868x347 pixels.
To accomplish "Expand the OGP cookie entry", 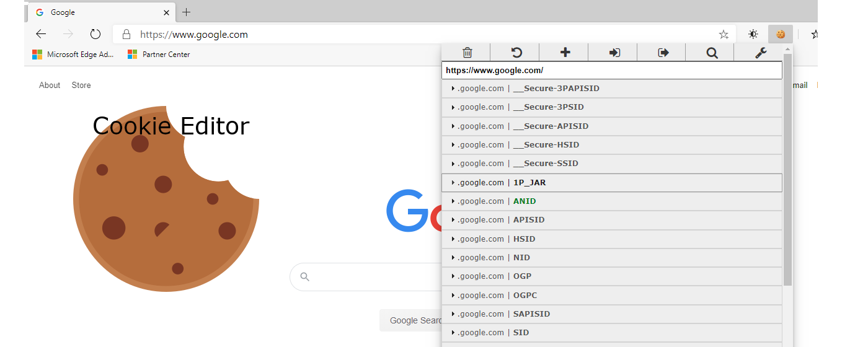I will pos(612,276).
